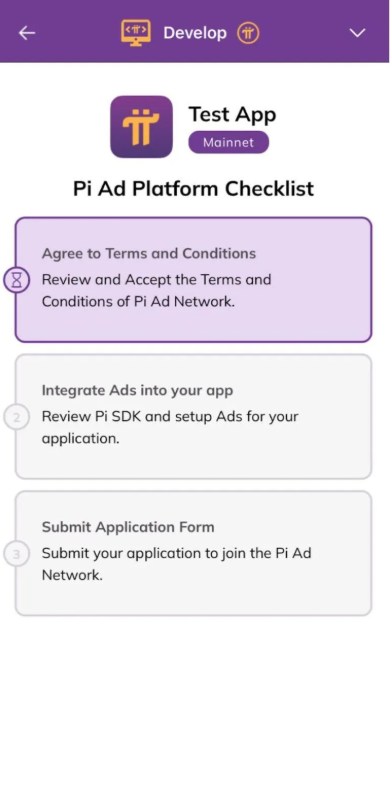This screenshot has height=790, width=390.
Task: Click Review Pi SDK and setup Ads text
Action: (x=170, y=427)
